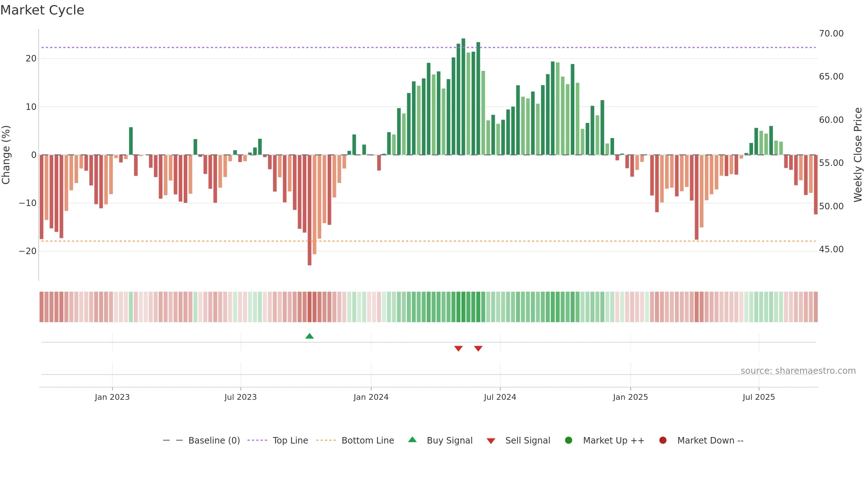Click the 50.00 price axis label

pyautogui.click(x=831, y=206)
